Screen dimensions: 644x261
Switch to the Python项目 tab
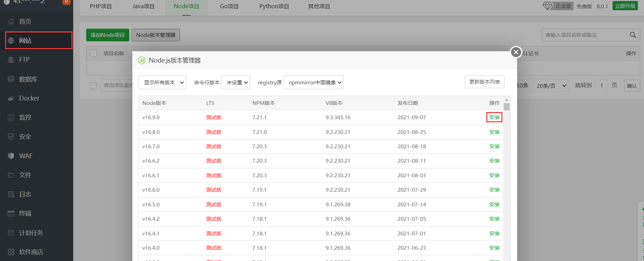[x=274, y=6]
